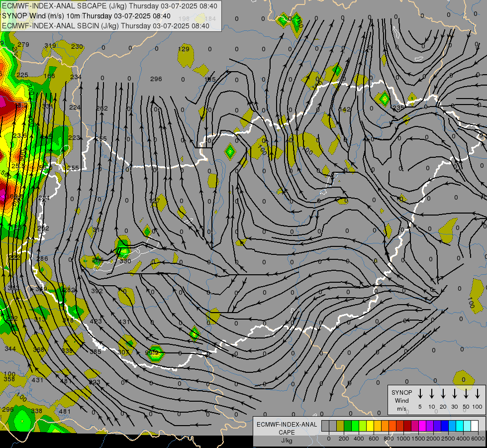Click the '279' CAPE value on the map
Viewport: 487px width, 448px height.
coord(23,44)
